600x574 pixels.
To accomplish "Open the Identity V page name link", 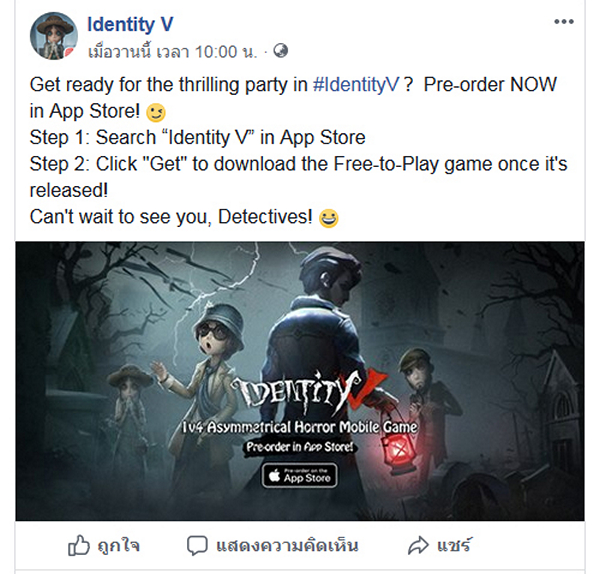I will (x=130, y=24).
